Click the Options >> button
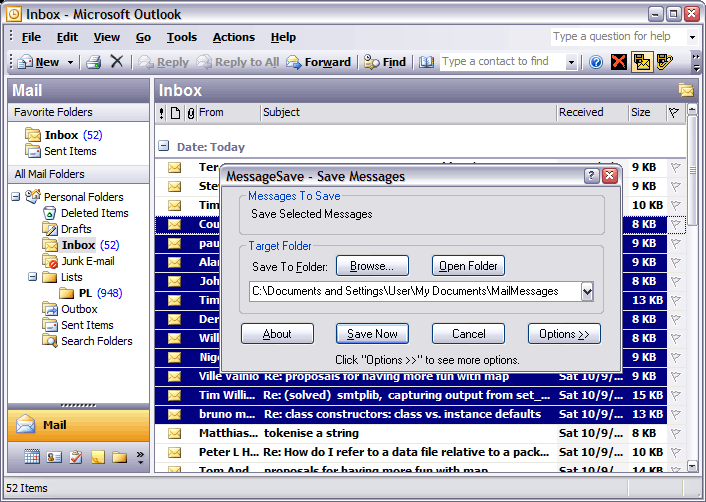 tap(564, 334)
